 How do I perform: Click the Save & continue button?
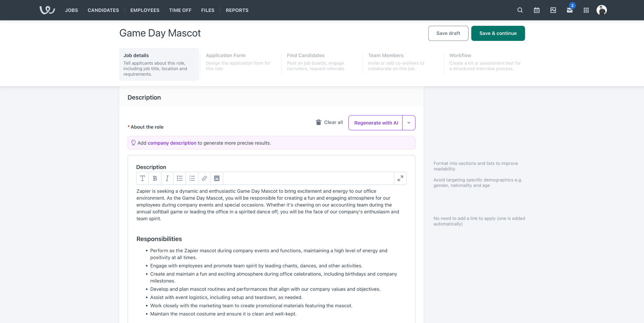pyautogui.click(x=498, y=33)
